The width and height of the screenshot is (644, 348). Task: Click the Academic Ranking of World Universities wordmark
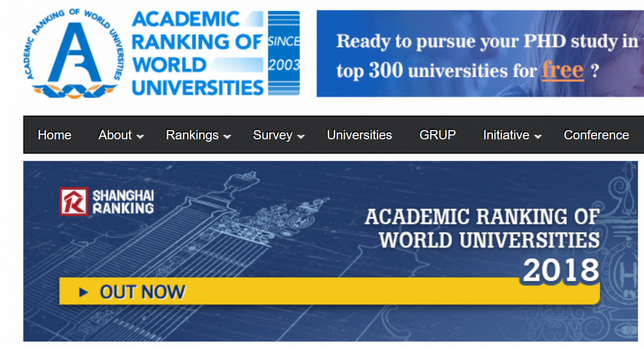(197, 54)
